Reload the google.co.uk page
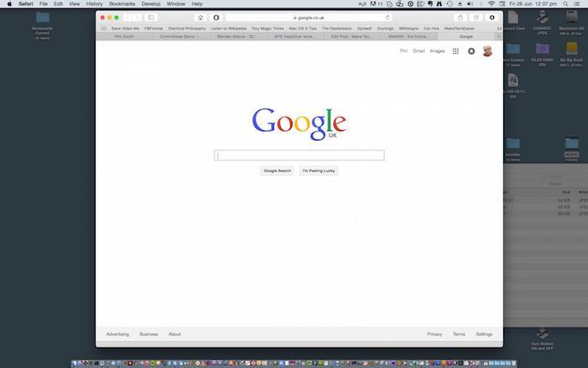This screenshot has height=368, width=588. (x=387, y=18)
